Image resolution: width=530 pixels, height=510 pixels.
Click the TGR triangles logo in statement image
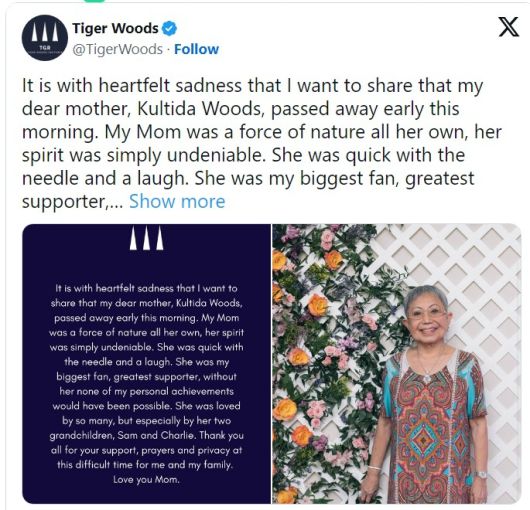pyautogui.click(x=146, y=238)
